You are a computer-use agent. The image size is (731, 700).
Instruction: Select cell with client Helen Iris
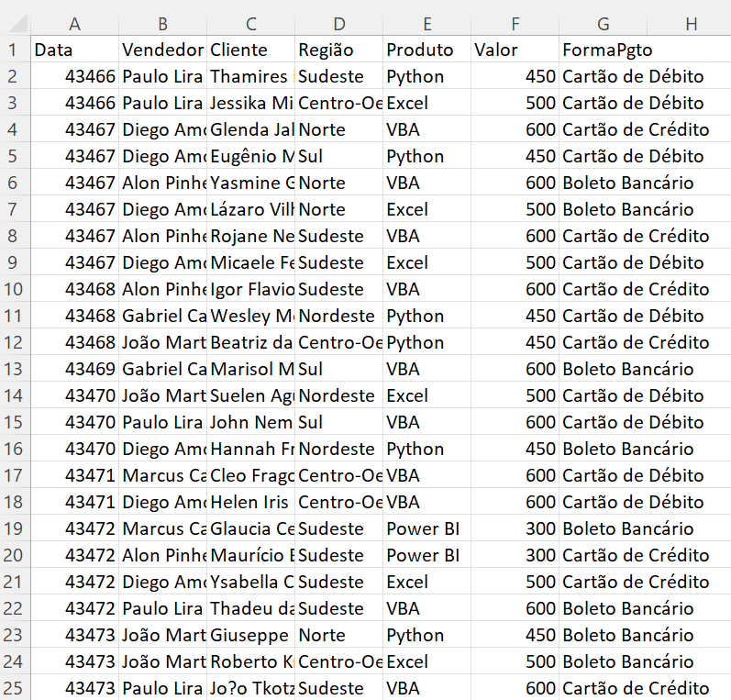click(250, 502)
